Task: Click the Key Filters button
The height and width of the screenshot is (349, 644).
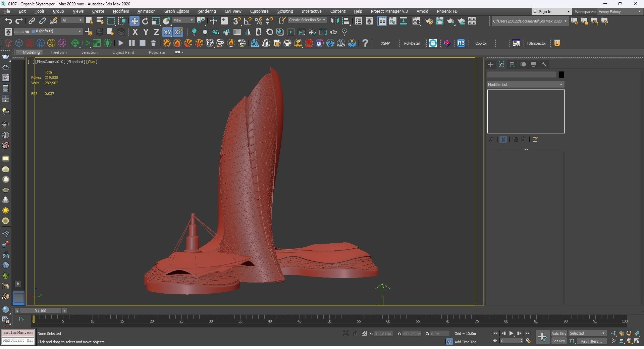Action: [591, 341]
